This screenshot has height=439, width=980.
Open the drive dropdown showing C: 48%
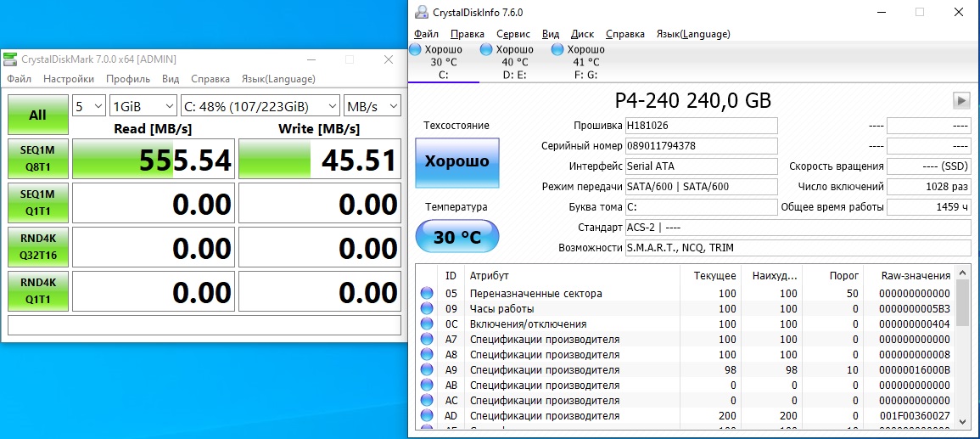(x=260, y=106)
